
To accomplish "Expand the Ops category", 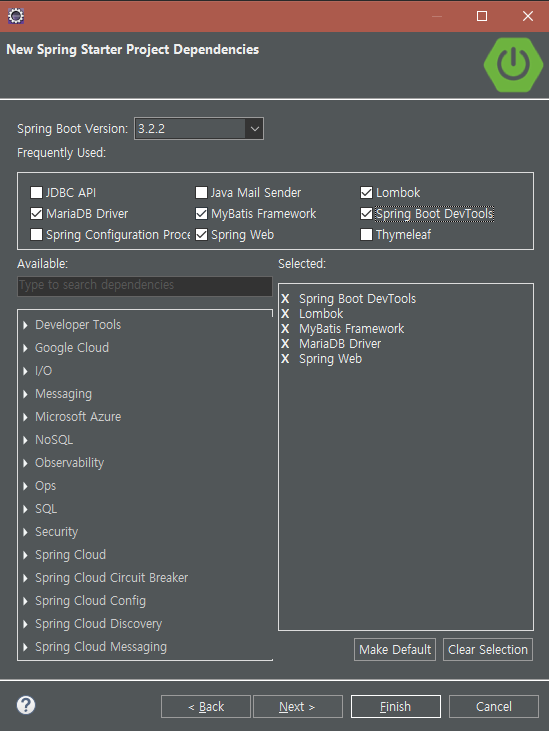I will 25,486.
